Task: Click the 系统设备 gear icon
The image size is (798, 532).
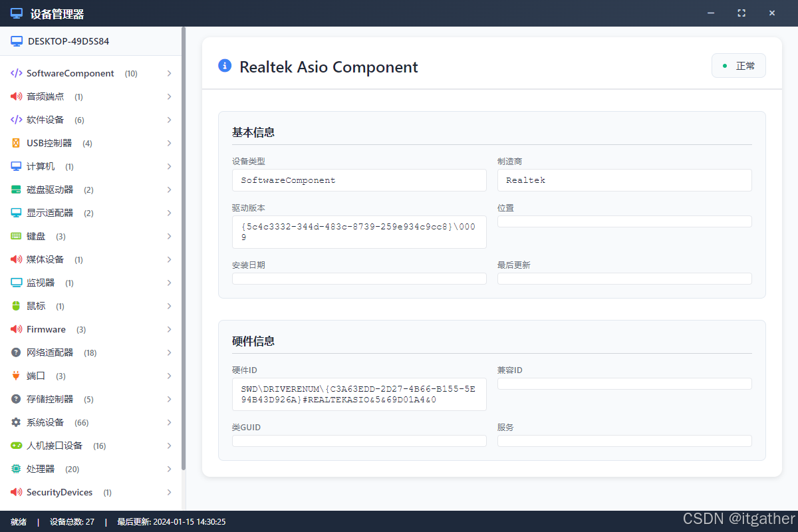Action: pyautogui.click(x=17, y=422)
